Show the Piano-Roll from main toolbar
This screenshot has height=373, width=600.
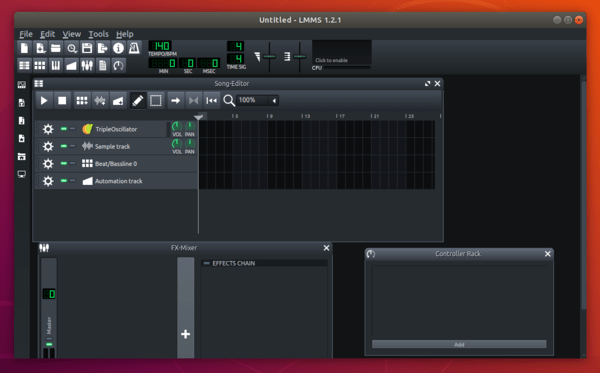tap(56, 65)
